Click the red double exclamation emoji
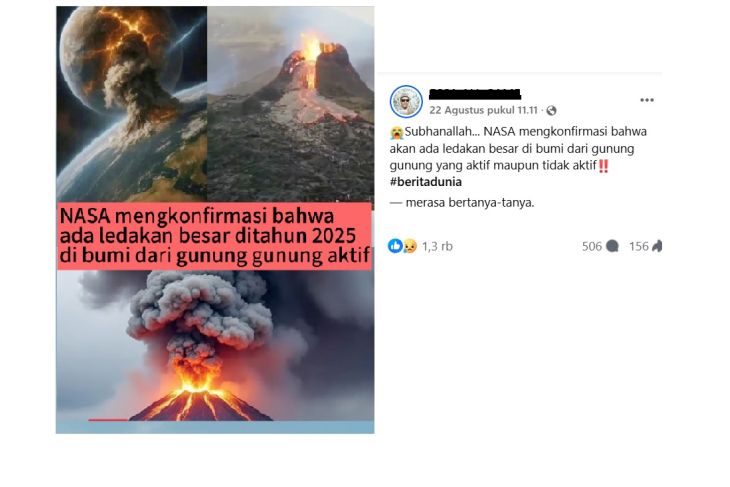The image size is (730, 487). click(x=603, y=166)
